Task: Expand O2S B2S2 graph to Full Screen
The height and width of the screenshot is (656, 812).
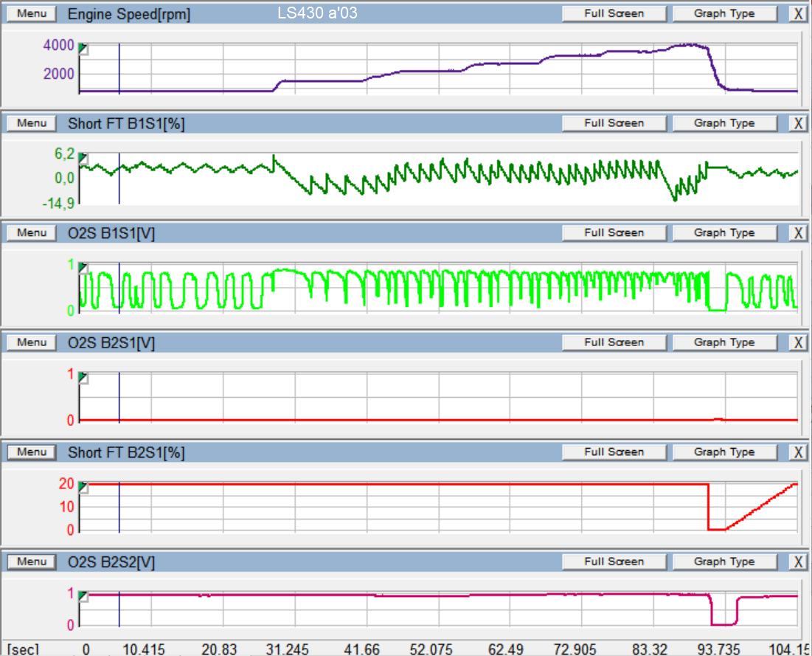Action: point(614,562)
